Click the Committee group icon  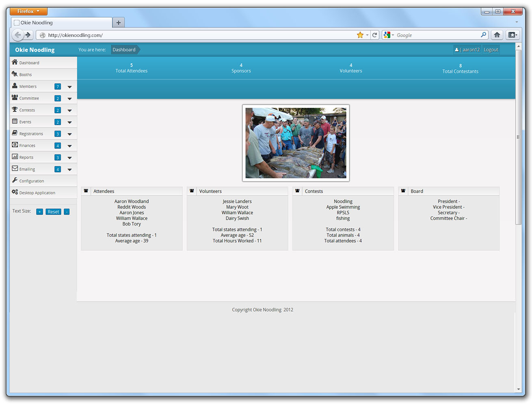(15, 97)
